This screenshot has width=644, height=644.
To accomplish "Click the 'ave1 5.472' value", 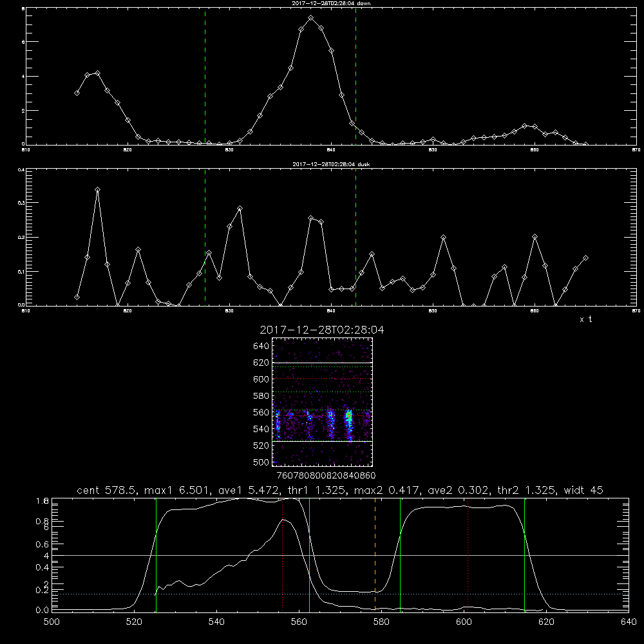I will click(x=247, y=490).
